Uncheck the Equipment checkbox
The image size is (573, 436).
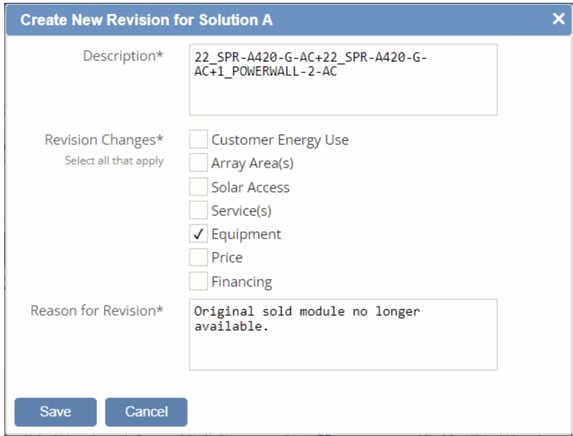point(198,234)
